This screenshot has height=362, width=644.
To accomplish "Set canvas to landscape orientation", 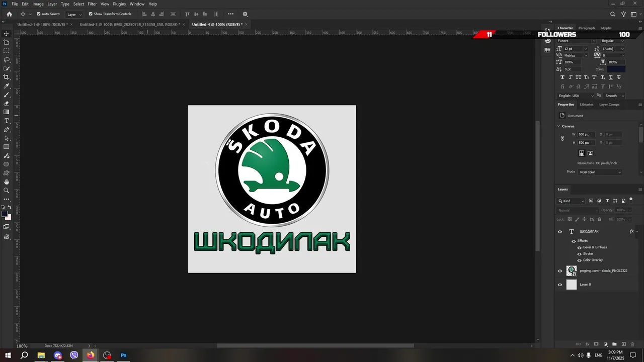I will (590, 153).
